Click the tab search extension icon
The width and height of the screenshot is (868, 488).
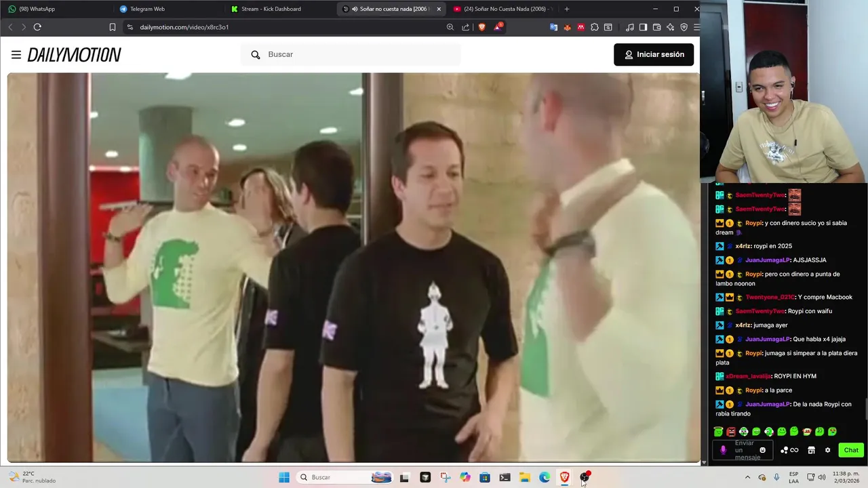coord(608,27)
